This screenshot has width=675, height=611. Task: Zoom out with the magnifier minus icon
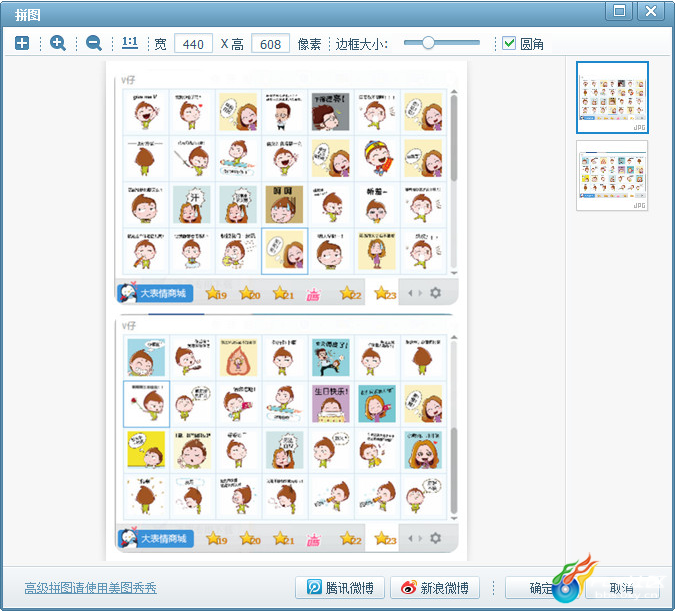[x=94, y=43]
